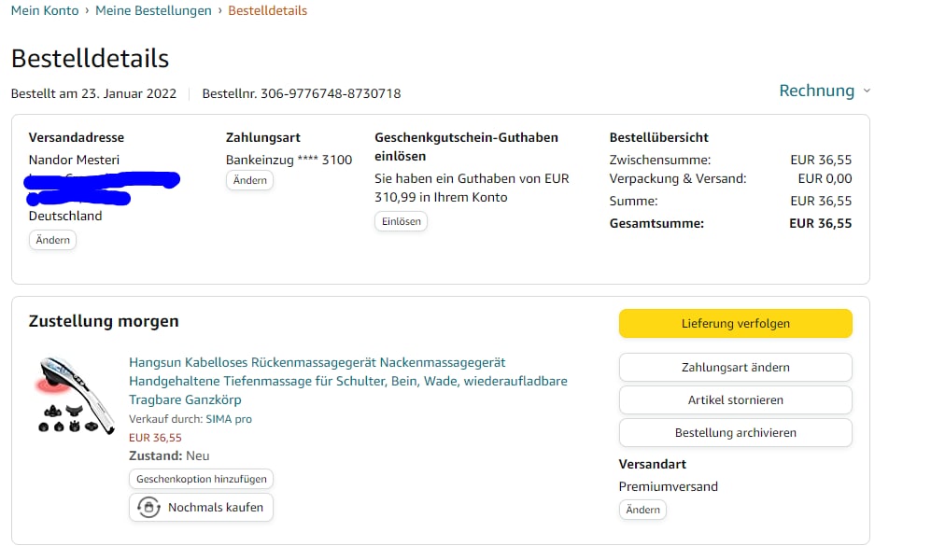This screenshot has height=560, width=931.
Task: Open seller link SIMA pro
Action: tap(229, 419)
